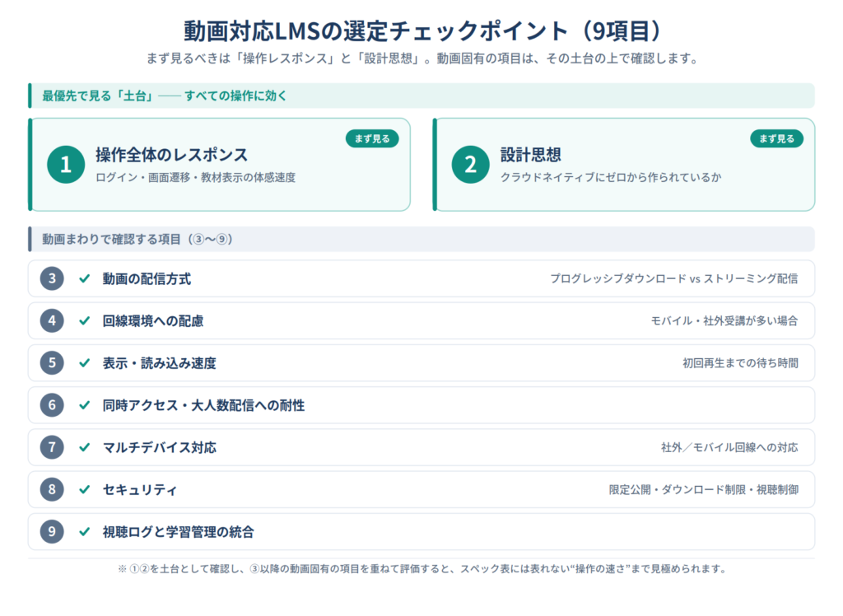Click the 動画の配信方式 row label

pyautogui.click(x=147, y=278)
